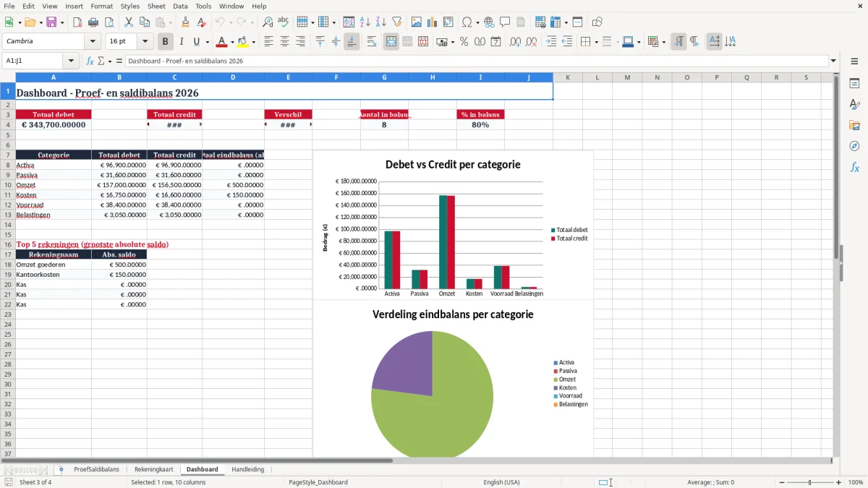Sort descending Z to A
868x488 pixels.
coord(380,22)
